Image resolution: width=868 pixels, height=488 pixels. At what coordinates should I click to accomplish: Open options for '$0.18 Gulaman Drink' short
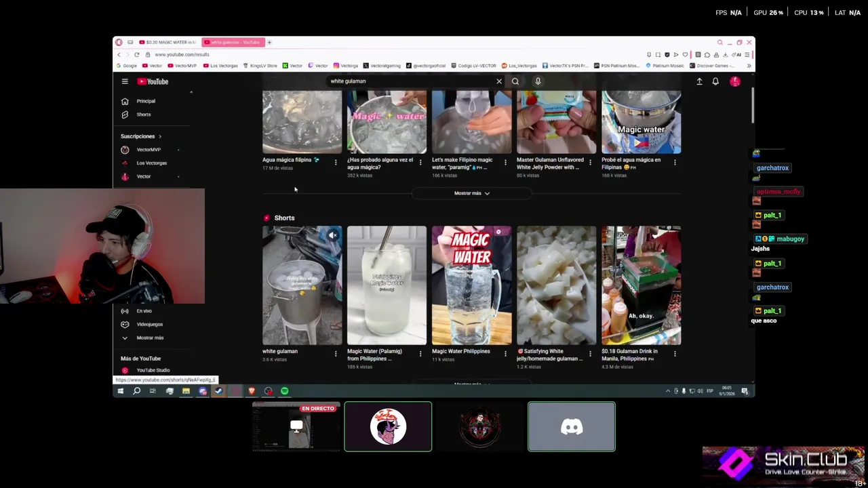(675, 354)
